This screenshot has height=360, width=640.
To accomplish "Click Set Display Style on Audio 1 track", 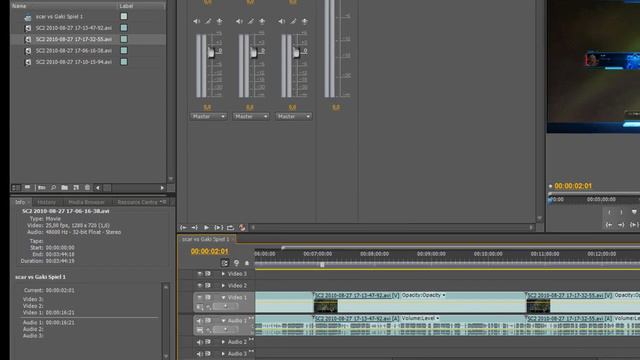I will [200, 329].
